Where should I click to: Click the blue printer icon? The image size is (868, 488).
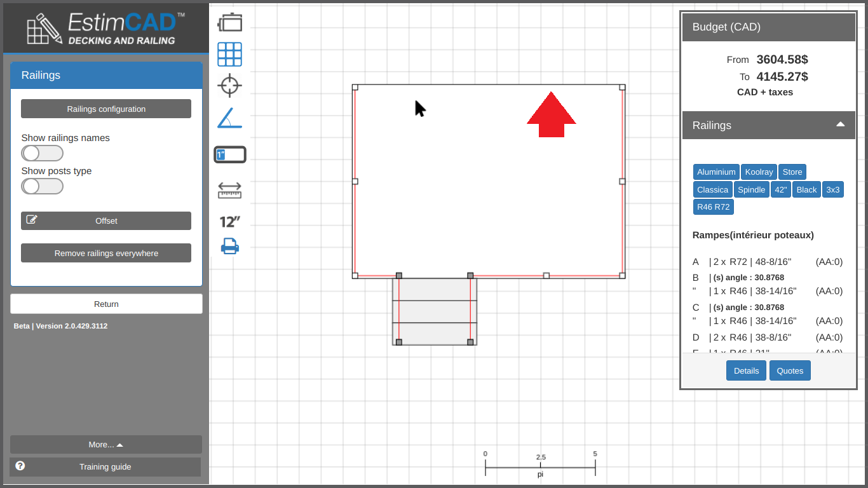coord(229,246)
